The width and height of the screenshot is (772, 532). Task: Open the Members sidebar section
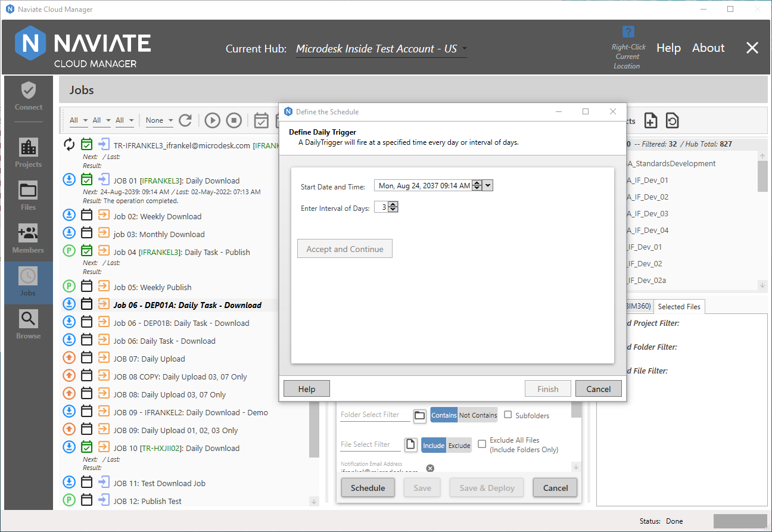coord(29,239)
